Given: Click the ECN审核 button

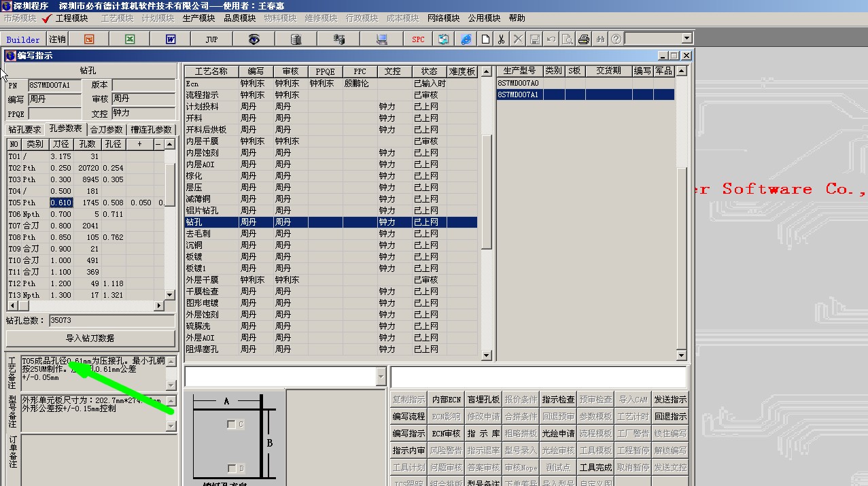Looking at the screenshot, I should tap(447, 433).
